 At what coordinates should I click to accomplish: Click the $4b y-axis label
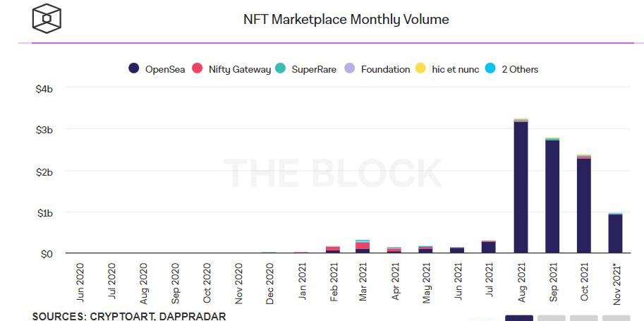(44, 89)
